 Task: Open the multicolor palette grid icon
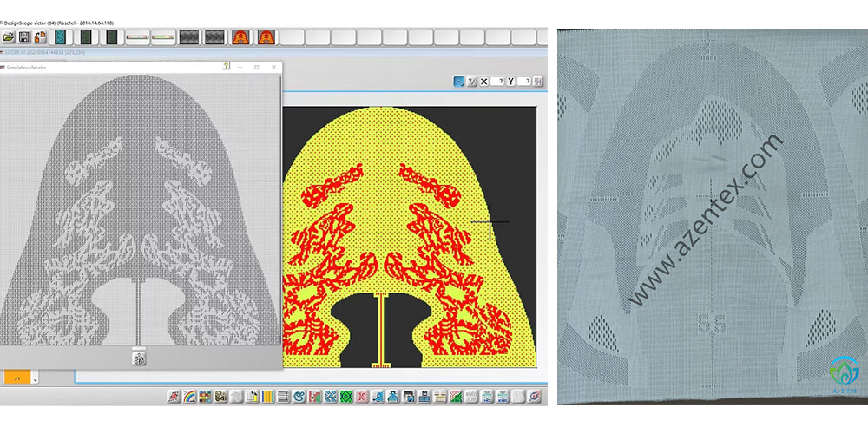point(205,397)
